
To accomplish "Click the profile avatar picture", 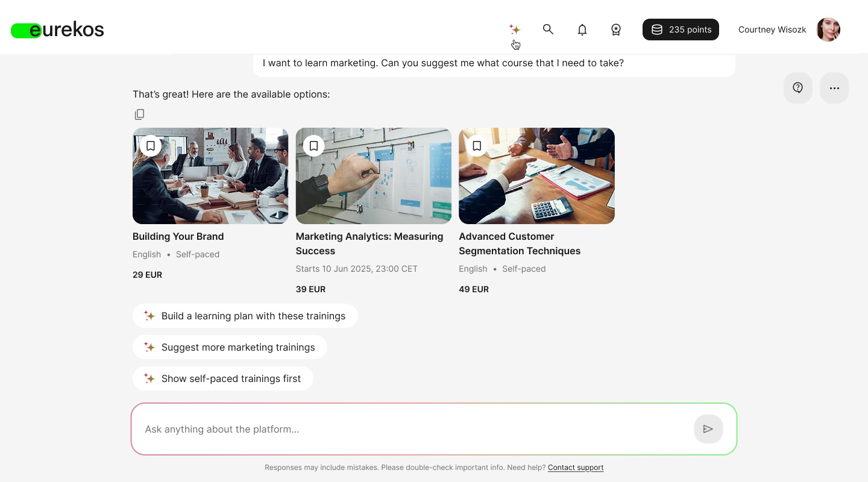I will coord(828,29).
